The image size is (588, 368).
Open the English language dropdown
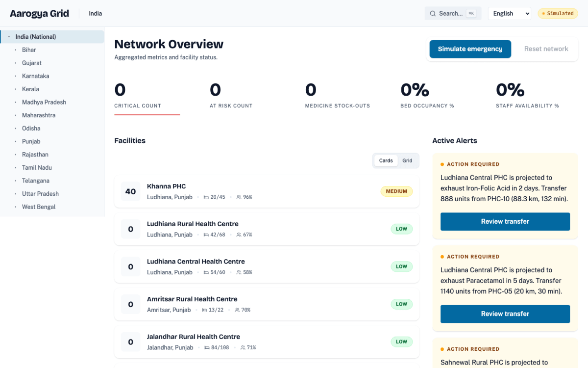coord(510,13)
